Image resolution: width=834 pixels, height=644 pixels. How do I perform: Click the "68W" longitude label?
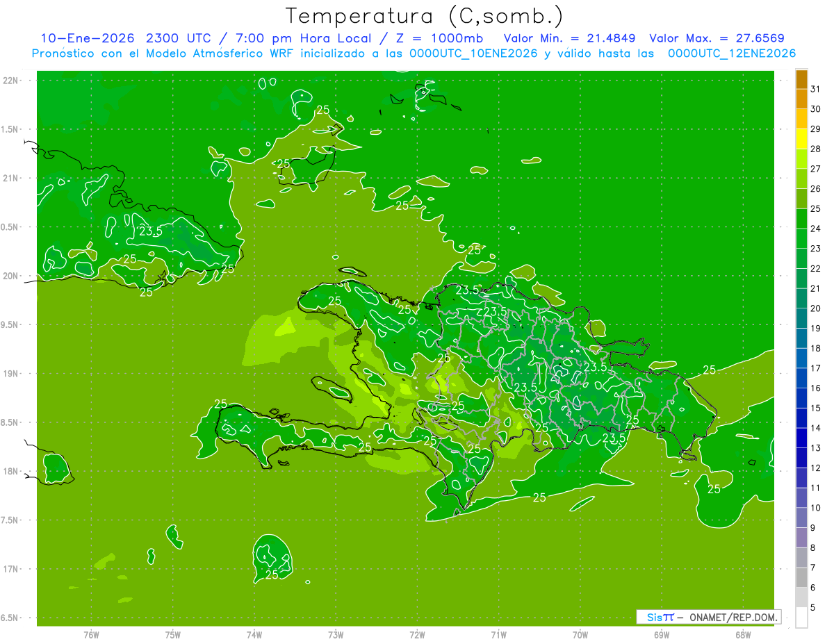pos(743,635)
